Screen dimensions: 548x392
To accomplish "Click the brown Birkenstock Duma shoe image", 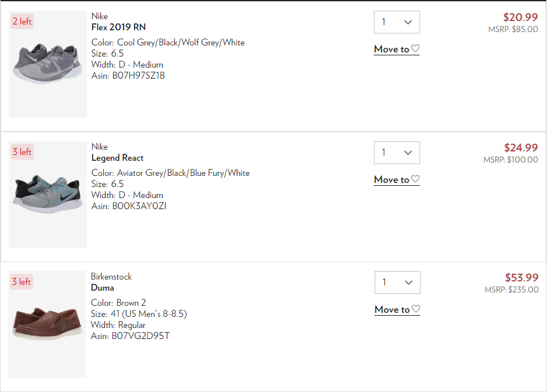I will coord(47,324).
